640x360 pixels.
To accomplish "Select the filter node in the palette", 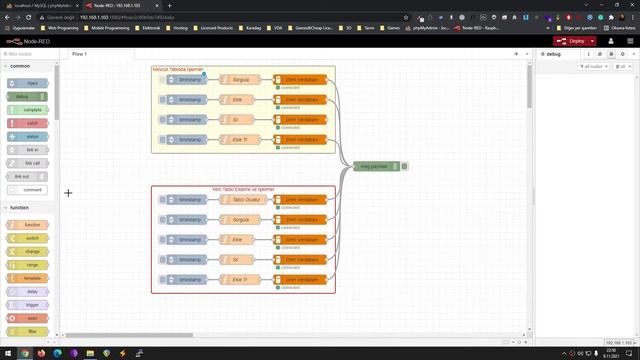I will click(27, 331).
